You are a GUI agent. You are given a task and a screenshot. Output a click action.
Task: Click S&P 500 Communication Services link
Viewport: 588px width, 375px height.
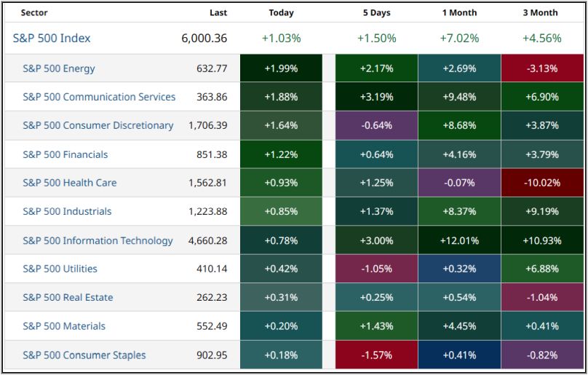point(99,97)
